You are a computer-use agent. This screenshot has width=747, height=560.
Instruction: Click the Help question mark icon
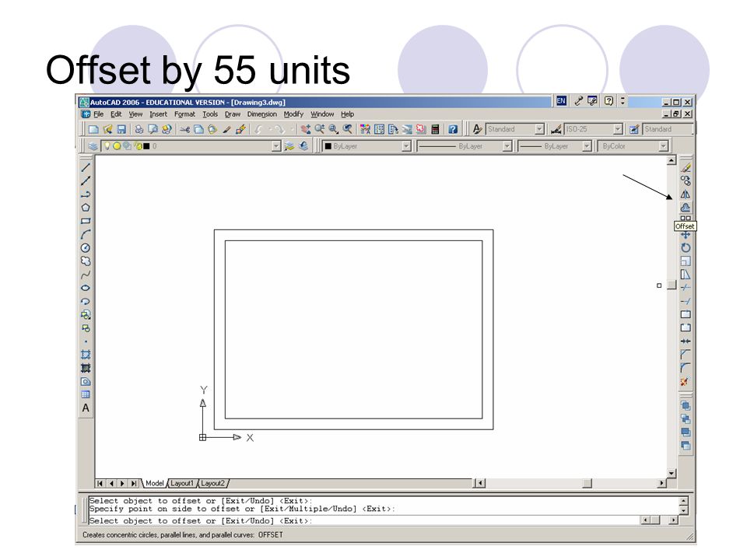point(453,129)
